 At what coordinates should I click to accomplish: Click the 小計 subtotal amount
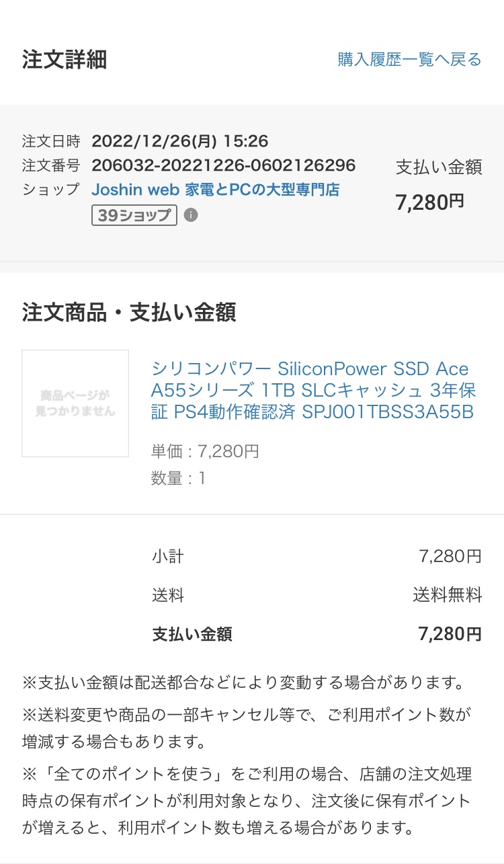point(450,556)
